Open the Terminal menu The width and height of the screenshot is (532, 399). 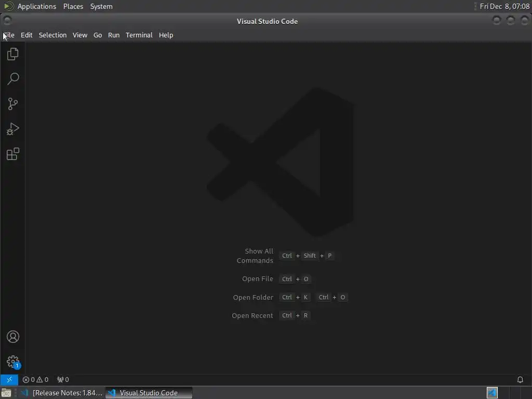139,35
